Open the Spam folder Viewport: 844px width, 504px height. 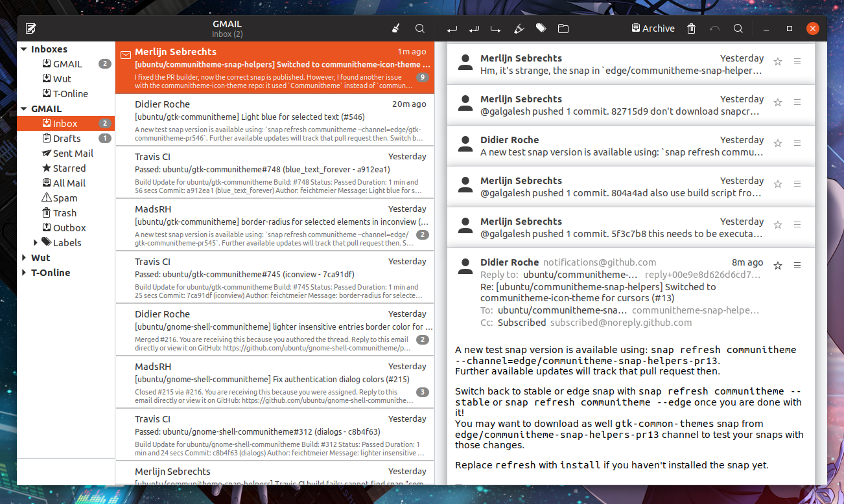(65, 198)
